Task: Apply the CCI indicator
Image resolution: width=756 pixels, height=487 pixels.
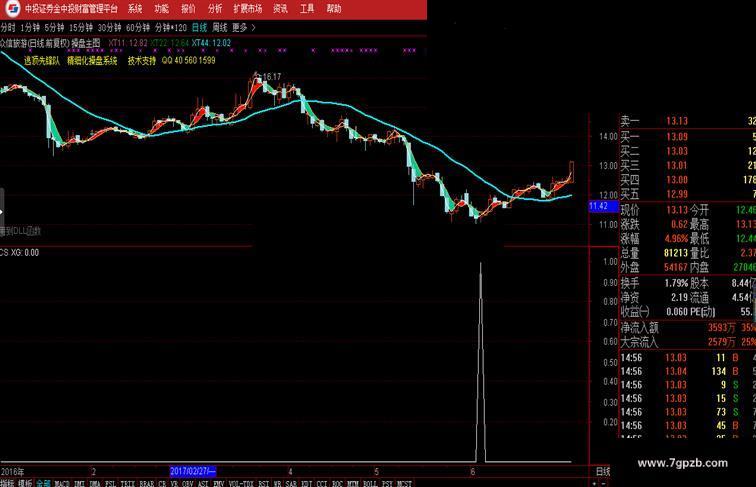Action: (322, 483)
